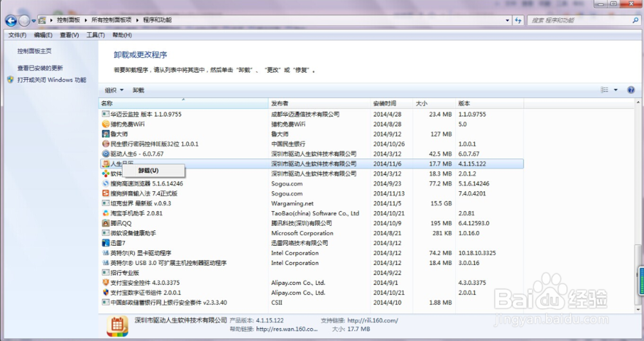
Task: Click the shield icon next to Windows 功能
Action: click(11, 80)
